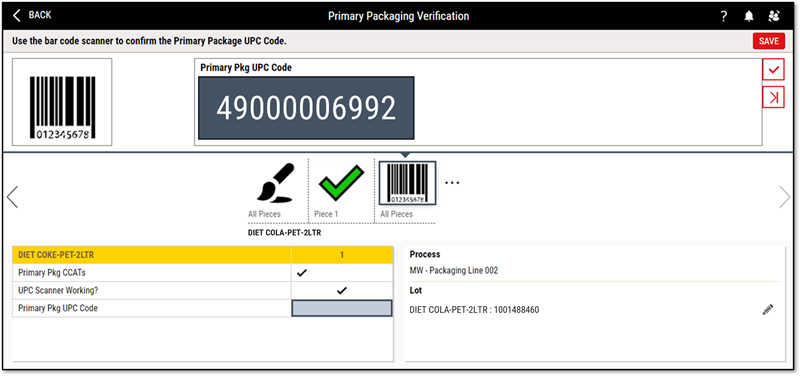Click the BACK button

click(32, 15)
